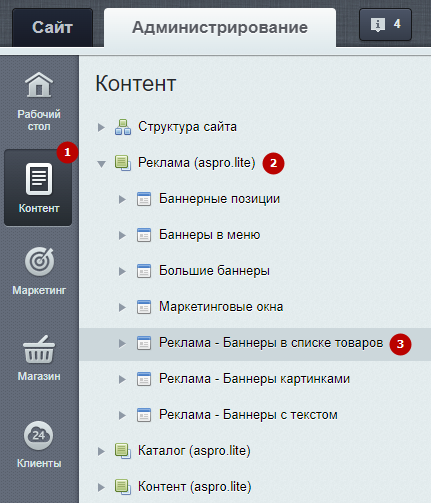Switch to the Сайт tab
431x503 pixels.
[x=52, y=27]
